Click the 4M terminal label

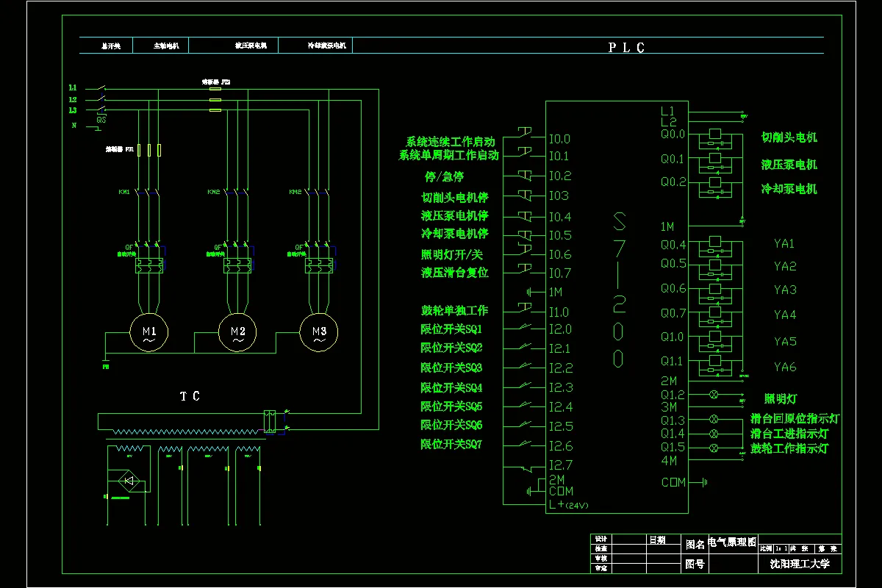coord(668,461)
